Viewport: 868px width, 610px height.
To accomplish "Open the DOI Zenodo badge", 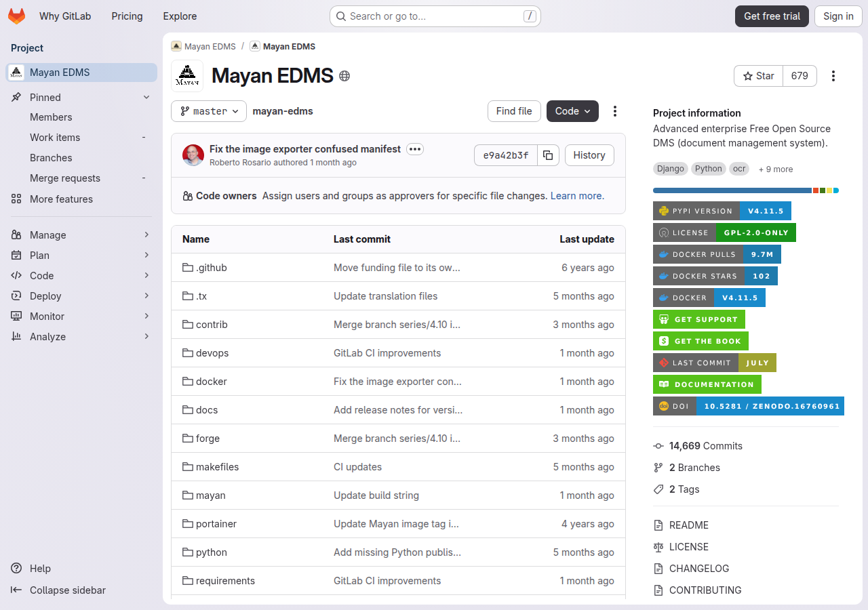I will pos(749,406).
